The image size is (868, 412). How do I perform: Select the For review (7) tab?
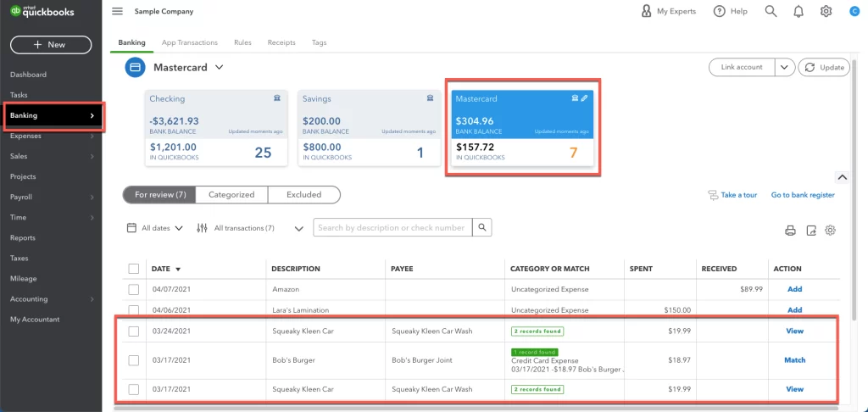pyautogui.click(x=159, y=194)
